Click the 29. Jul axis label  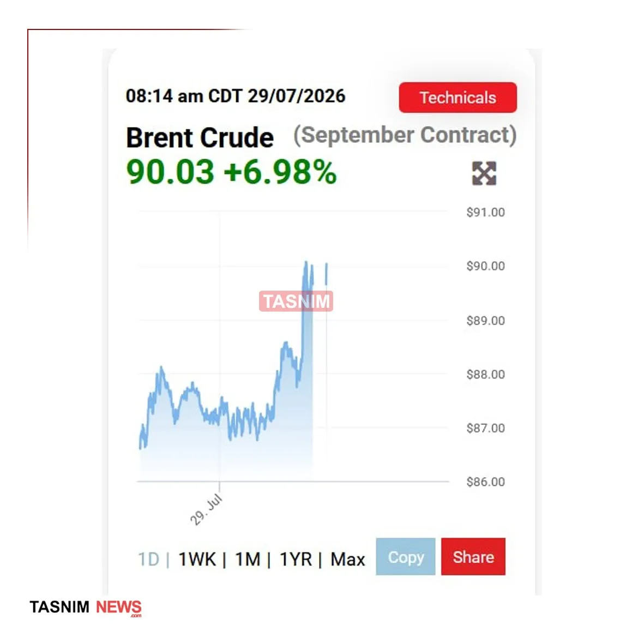[207, 509]
